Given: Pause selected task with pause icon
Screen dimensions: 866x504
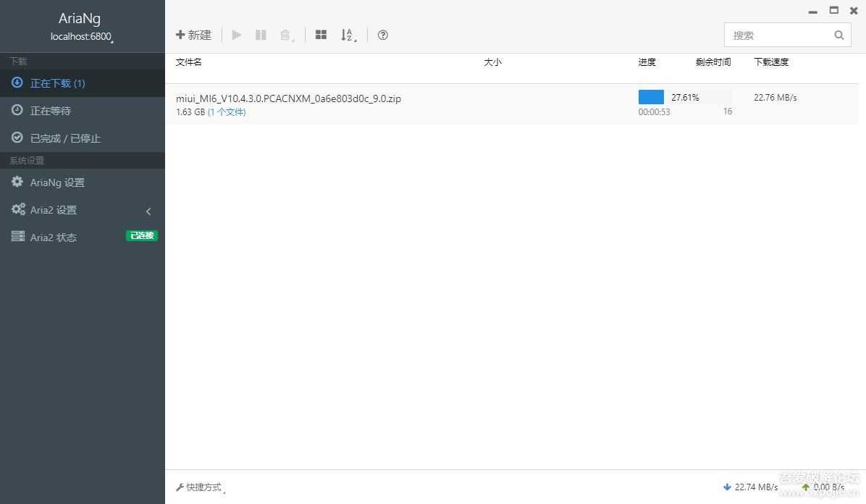Looking at the screenshot, I should (x=261, y=35).
